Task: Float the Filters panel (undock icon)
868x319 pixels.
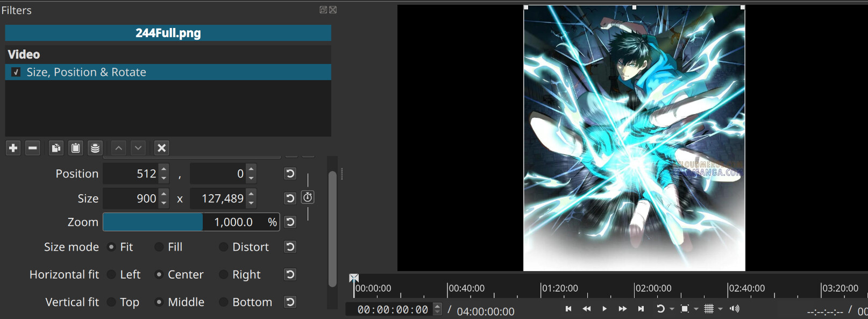Action: pos(323,10)
